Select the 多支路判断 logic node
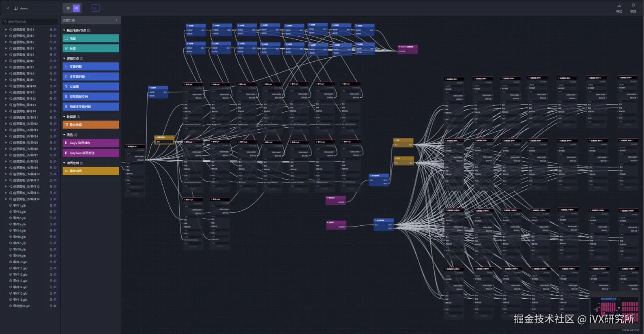 pyautogui.click(x=91, y=77)
